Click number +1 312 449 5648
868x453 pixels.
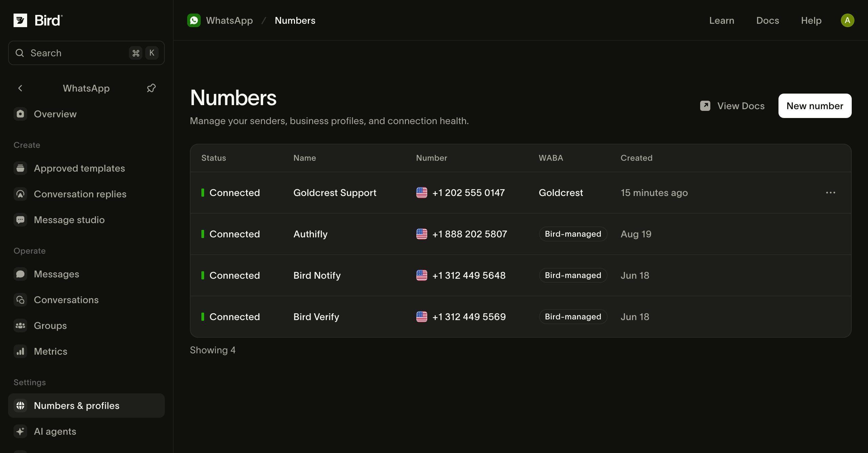[469, 275]
